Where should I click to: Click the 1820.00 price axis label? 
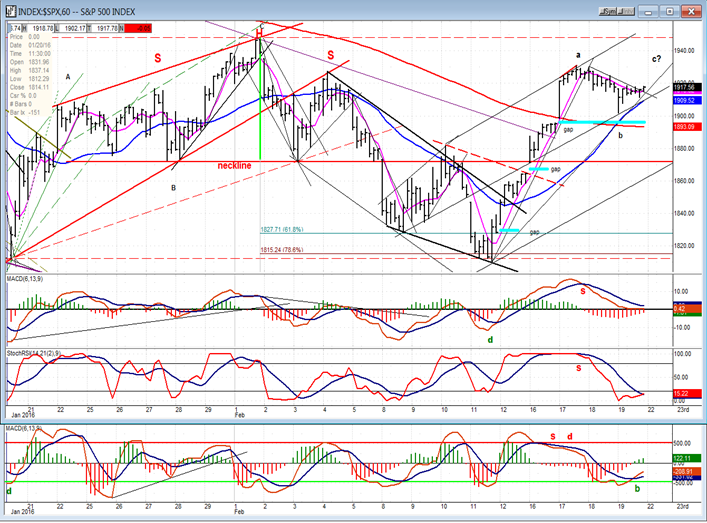pyautogui.click(x=684, y=246)
